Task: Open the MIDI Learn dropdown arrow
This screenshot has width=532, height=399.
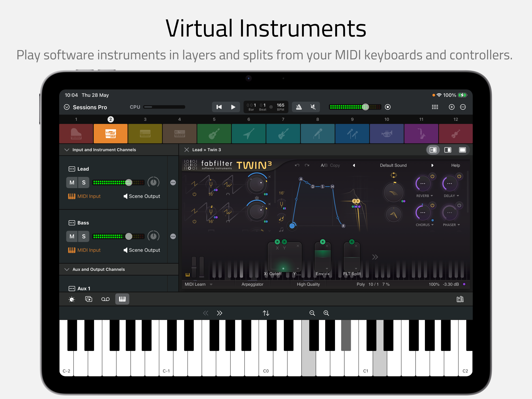Action: coord(211,285)
